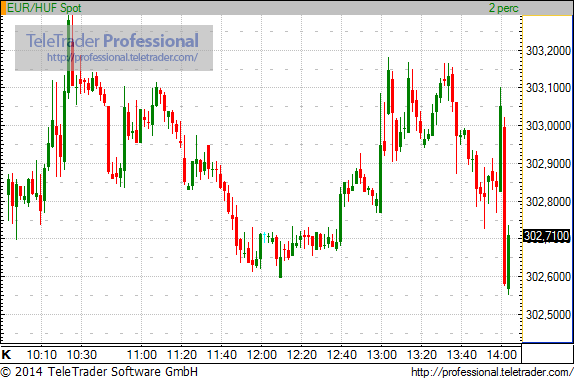This screenshot has width=574, height=381.
Task: Open the professional.teletrader.com watermark link
Action: click(123, 57)
